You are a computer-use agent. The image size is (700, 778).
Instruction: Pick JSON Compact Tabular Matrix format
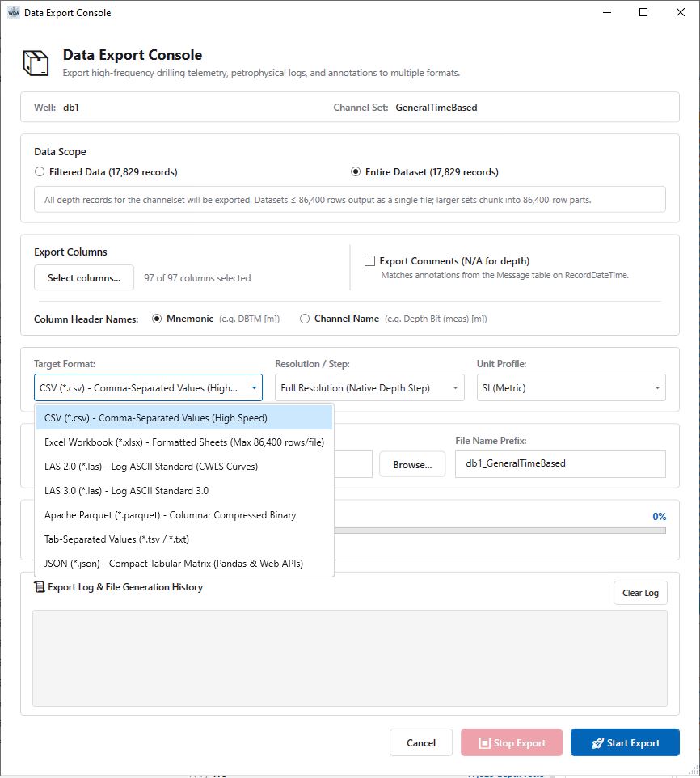pos(184,564)
